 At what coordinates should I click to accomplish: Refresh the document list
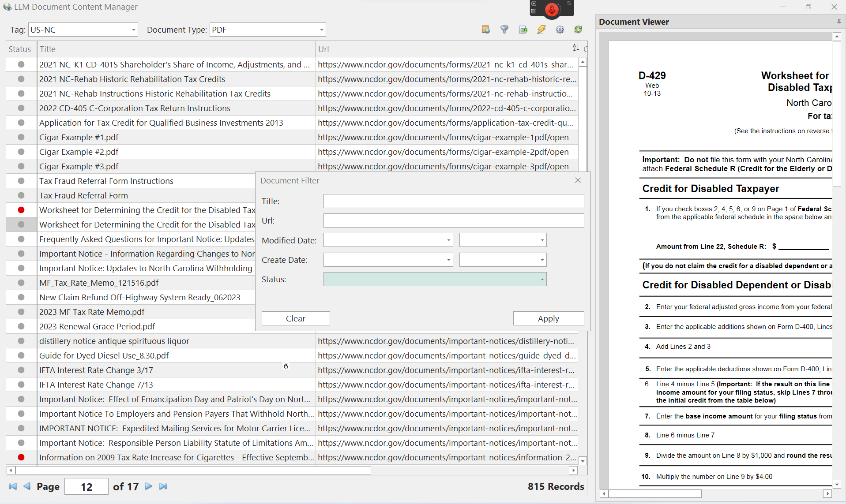coord(579,30)
